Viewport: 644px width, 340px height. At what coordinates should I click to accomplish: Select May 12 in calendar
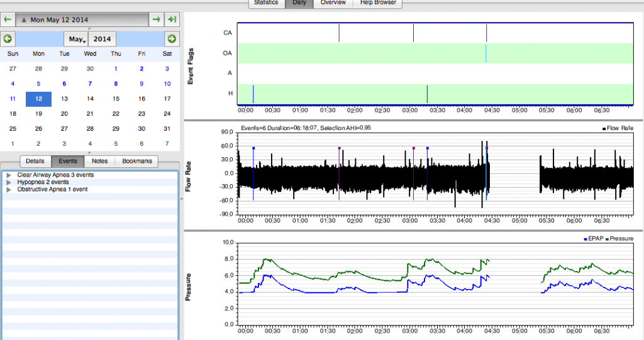click(38, 99)
